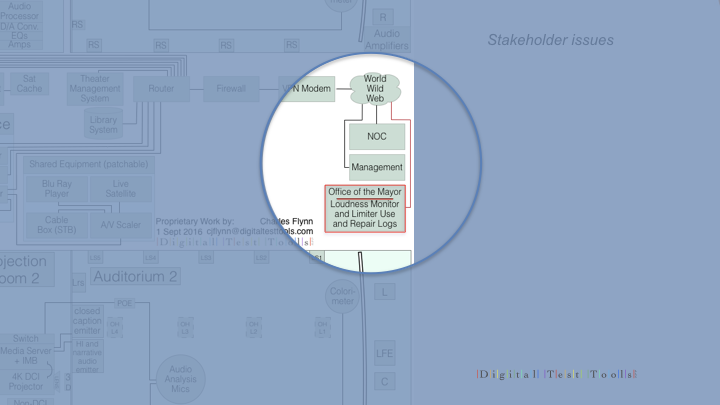
Task: Click the Digital Test Tools logo below Stakeholder issues
Action: [x=557, y=374]
